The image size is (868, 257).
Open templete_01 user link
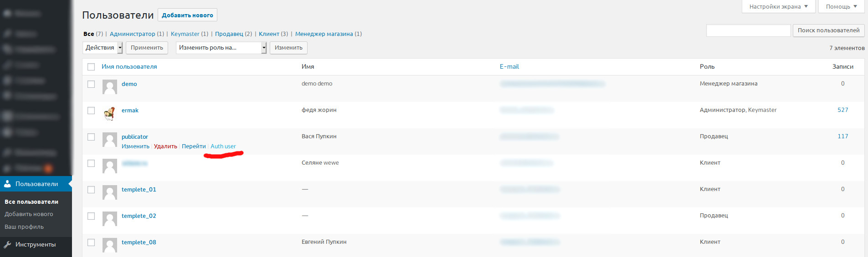coord(139,190)
